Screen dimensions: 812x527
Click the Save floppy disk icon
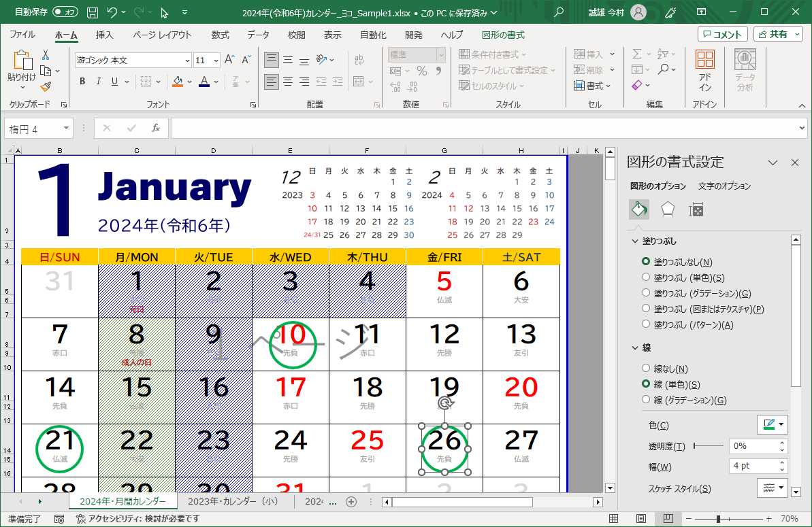coord(93,12)
